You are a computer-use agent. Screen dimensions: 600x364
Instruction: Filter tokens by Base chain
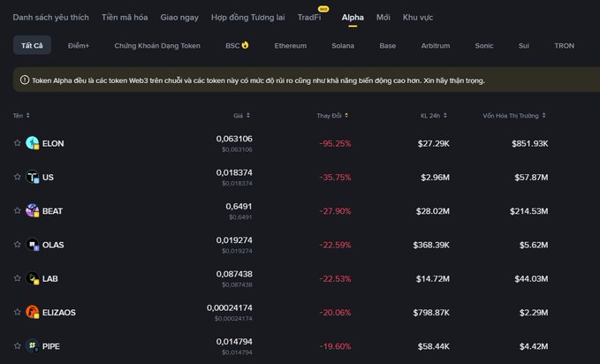click(388, 46)
